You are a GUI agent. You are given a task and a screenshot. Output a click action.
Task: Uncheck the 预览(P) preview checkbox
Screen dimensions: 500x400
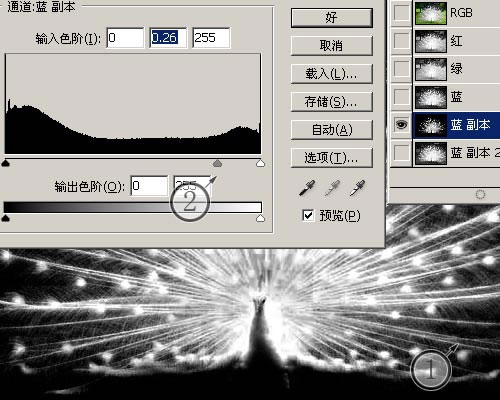point(308,215)
